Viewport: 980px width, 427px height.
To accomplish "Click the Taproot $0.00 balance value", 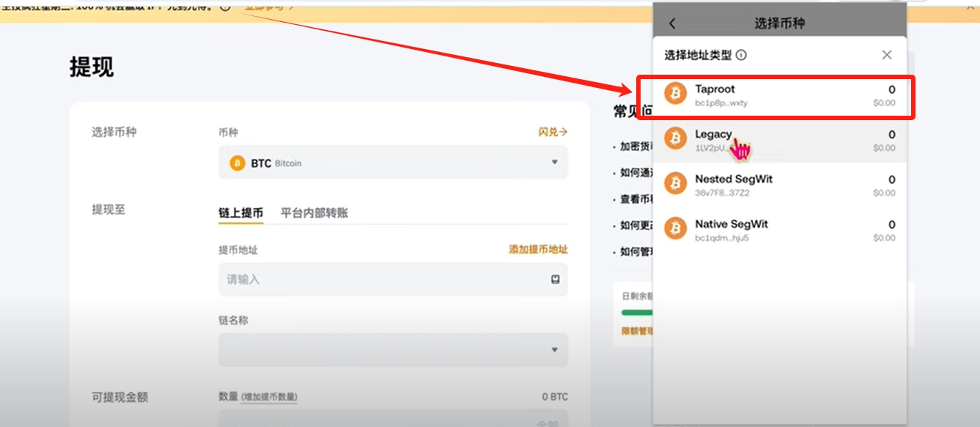I will pos(884,103).
